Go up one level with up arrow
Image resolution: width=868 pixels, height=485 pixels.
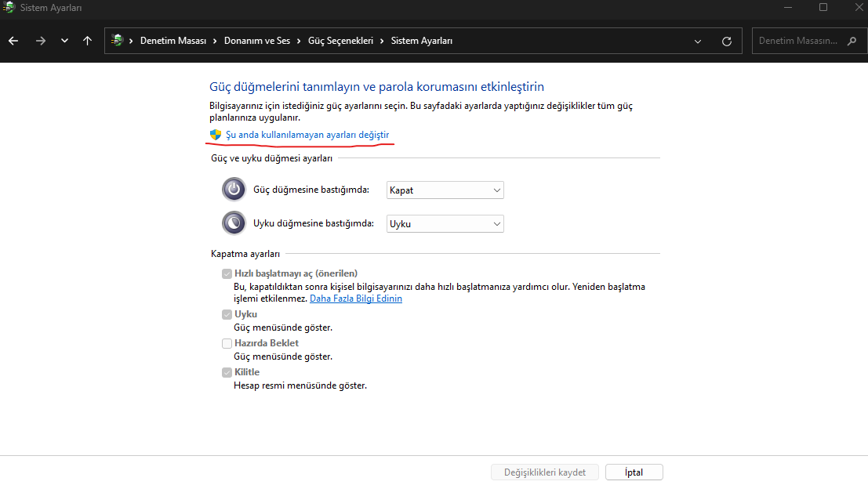(88, 41)
